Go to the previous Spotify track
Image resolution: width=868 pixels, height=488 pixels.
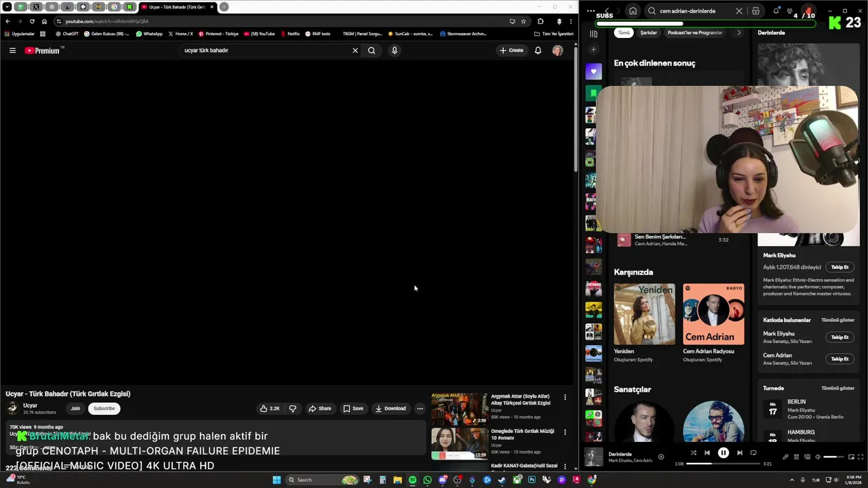click(707, 453)
